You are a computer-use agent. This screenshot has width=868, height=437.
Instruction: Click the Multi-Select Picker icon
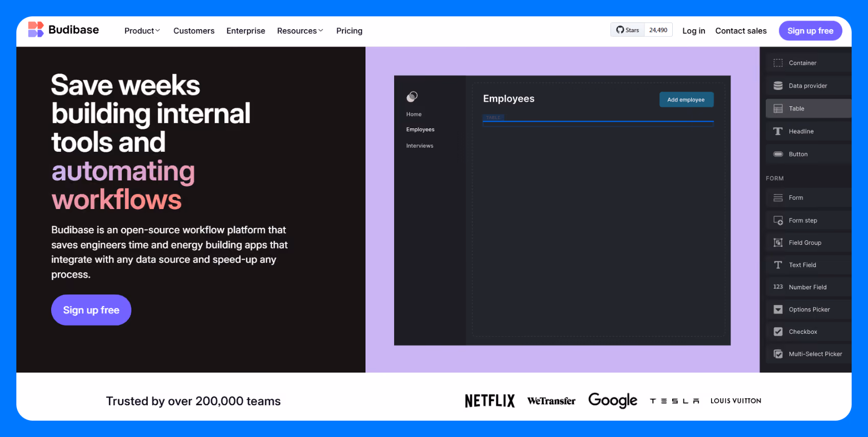778,354
